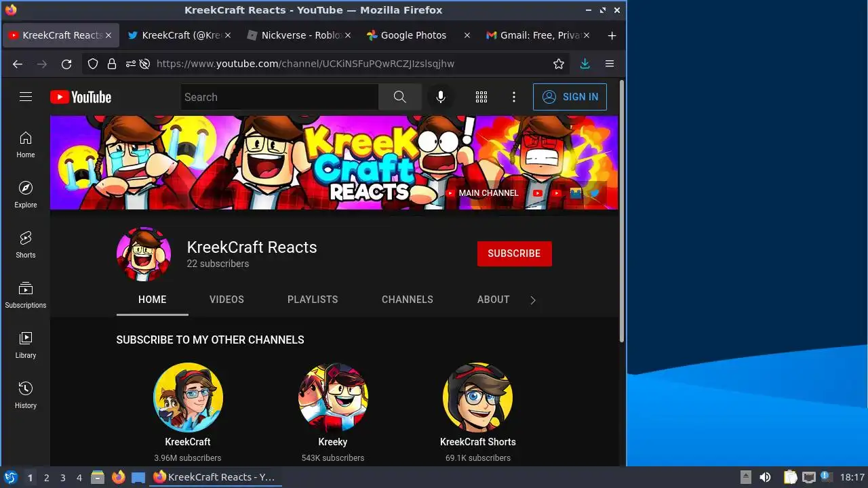Click the shield tracking protection icon
Screen dimensions: 868x488
tap(94, 64)
